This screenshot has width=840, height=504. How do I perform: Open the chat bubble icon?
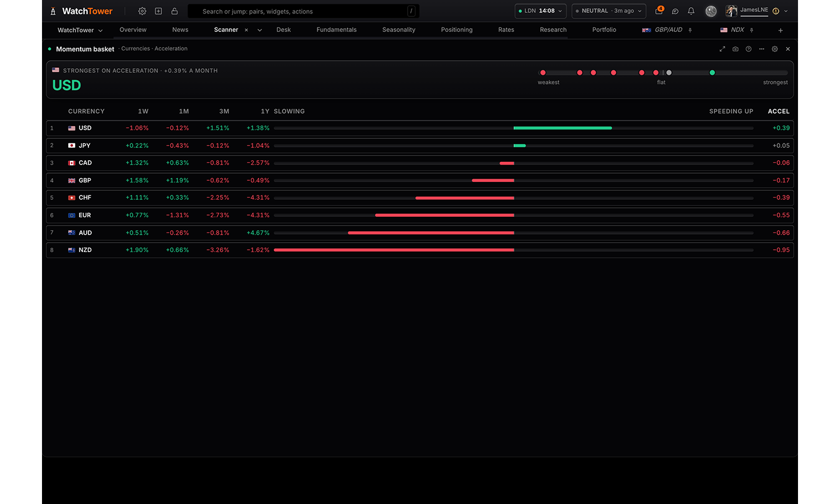pyautogui.click(x=675, y=11)
